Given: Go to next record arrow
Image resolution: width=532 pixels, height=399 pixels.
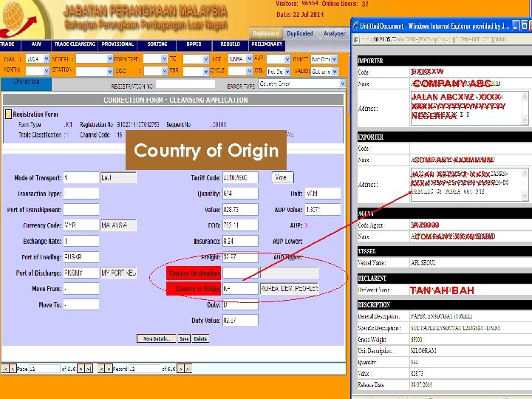Looking at the screenshot, I should (180, 369).
